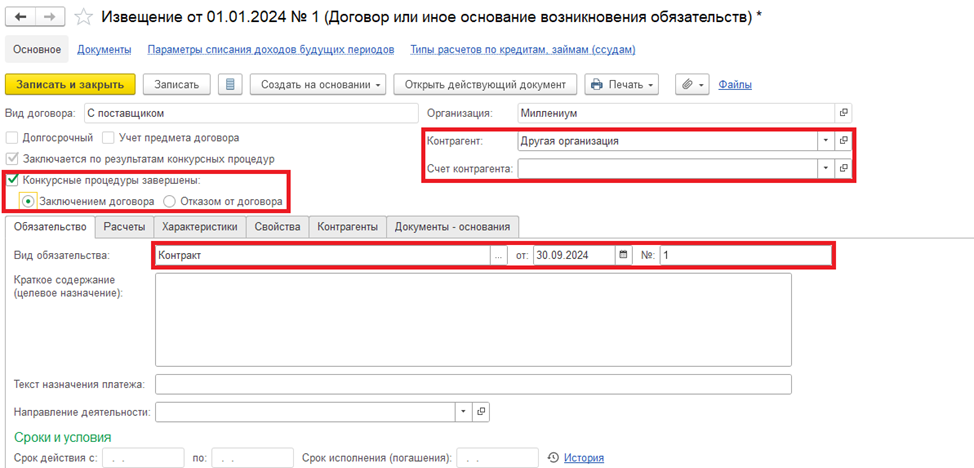Click the Срок действия с date field
The width and height of the screenshot is (974, 468).
tap(143, 458)
